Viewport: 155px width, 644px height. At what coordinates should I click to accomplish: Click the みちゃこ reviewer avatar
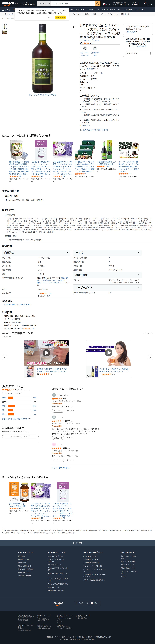[x=54, y=444]
